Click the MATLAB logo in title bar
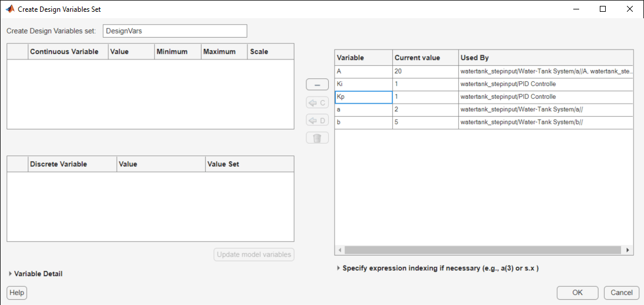The height and width of the screenshot is (305, 644). pos(10,9)
